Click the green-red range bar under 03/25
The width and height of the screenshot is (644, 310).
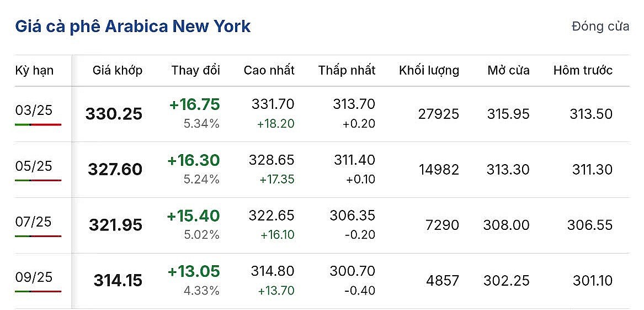[x=38, y=124]
